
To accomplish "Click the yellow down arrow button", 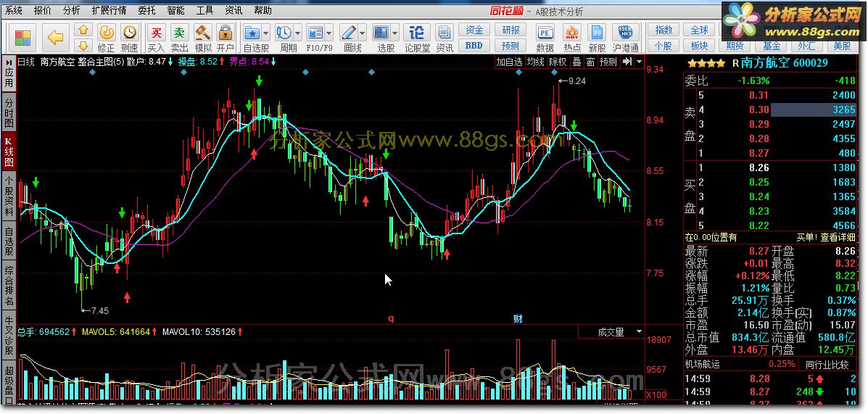I will 83,46.
